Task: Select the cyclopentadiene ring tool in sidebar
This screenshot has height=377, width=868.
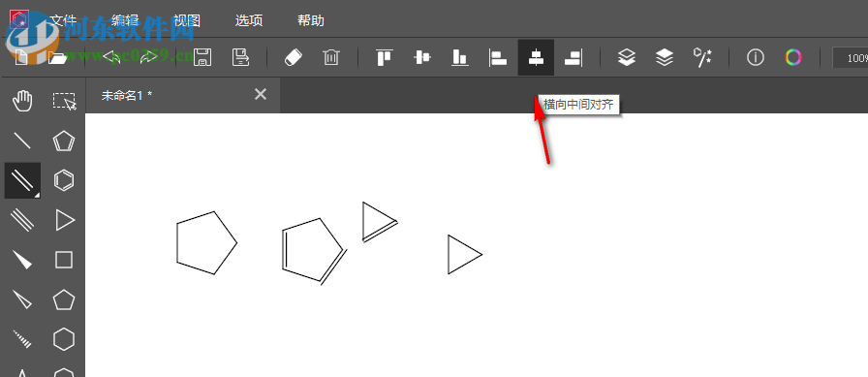Action: (x=64, y=141)
